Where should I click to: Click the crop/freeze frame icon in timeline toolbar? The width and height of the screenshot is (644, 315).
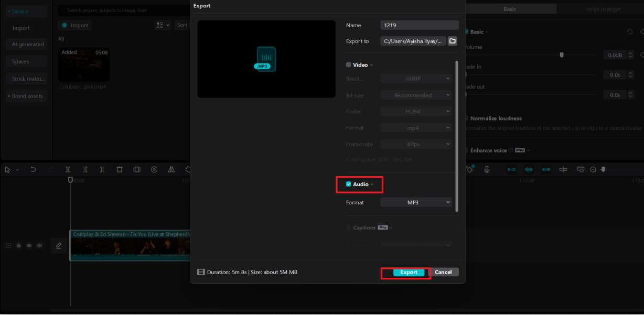point(137,169)
